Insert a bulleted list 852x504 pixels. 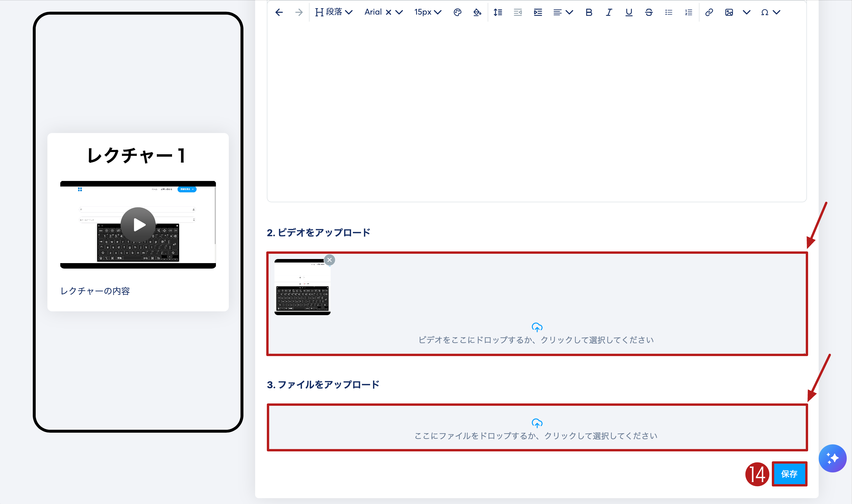click(669, 13)
